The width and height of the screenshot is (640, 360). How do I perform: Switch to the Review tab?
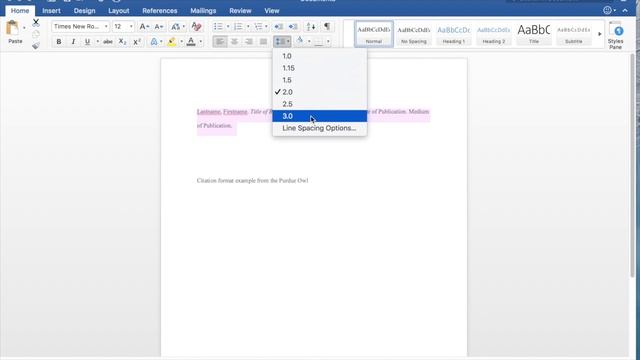coord(240,11)
